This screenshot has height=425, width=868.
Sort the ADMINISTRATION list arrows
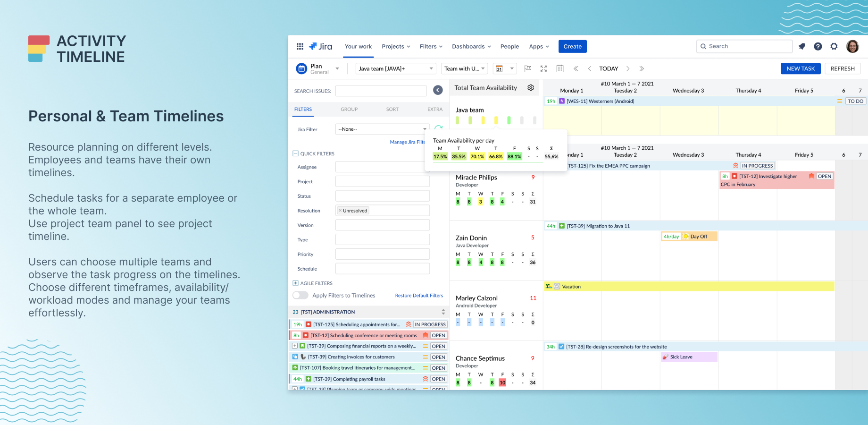coord(443,312)
